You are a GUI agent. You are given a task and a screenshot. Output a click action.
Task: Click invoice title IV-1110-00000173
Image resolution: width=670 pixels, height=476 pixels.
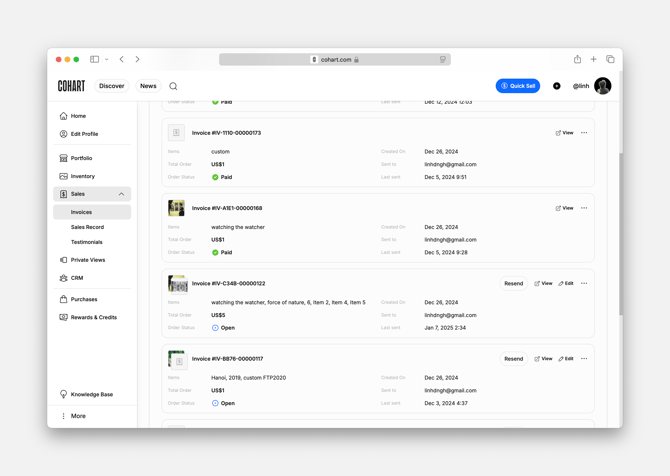point(226,133)
